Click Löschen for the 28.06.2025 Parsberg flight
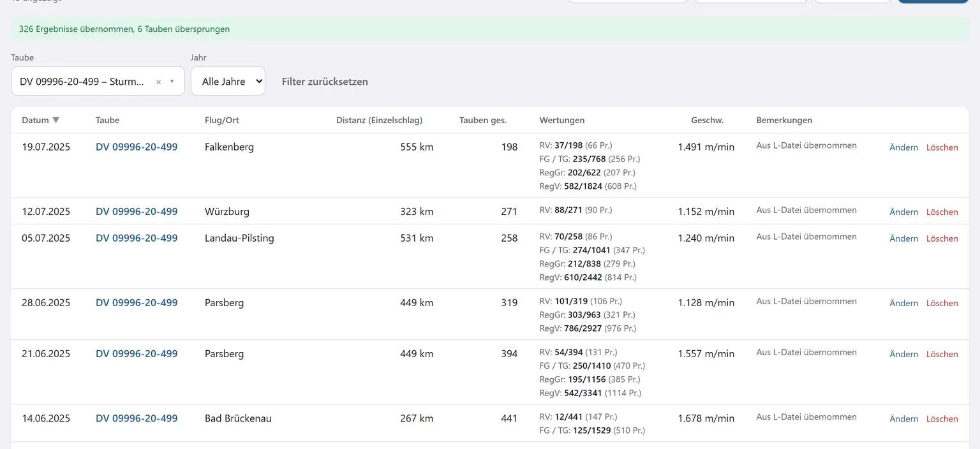 pos(942,303)
